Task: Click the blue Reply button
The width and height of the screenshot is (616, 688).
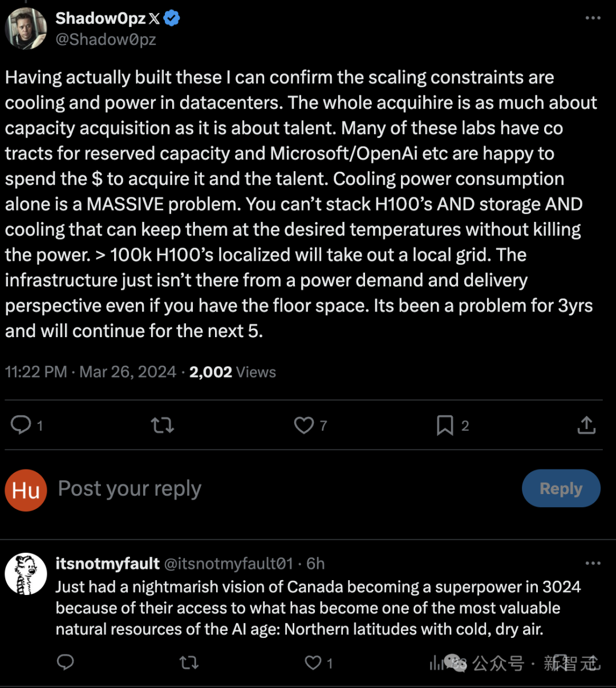Action: [561, 488]
